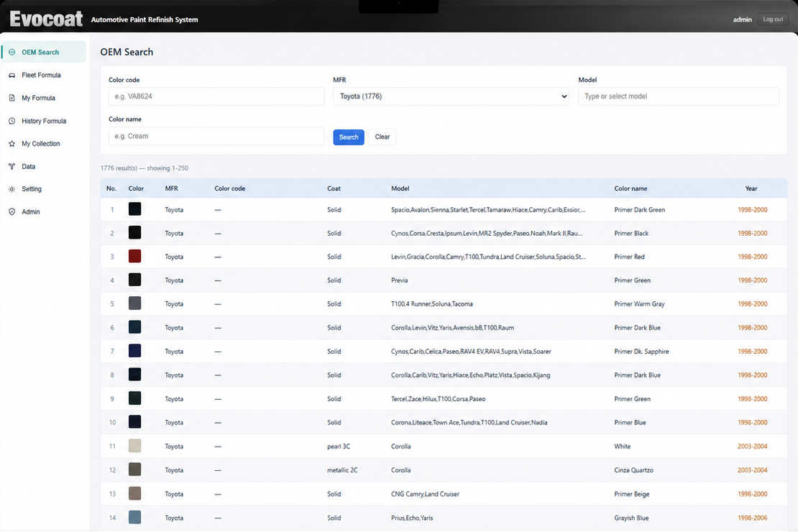Image resolution: width=798 pixels, height=532 pixels.
Task: Open the OEM Search menu item
Action: point(44,52)
